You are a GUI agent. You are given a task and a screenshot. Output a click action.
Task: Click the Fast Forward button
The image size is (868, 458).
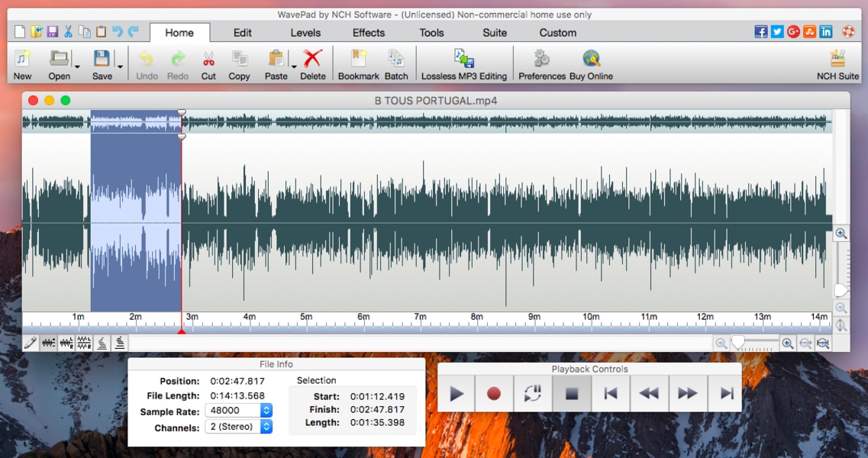click(x=688, y=394)
